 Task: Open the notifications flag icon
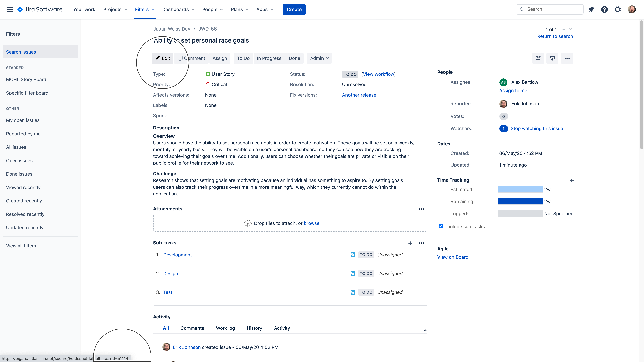(x=591, y=9)
